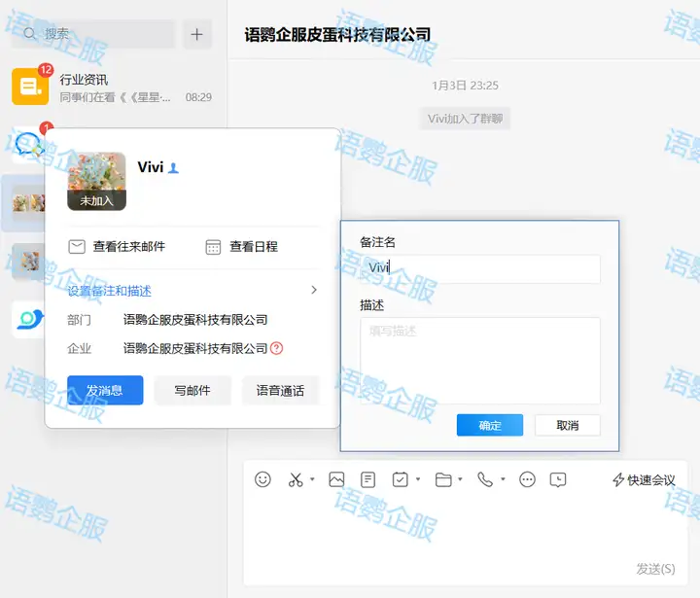The width and height of the screenshot is (700, 598).
Task: Expand the phone call dropdown arrow
Action: click(x=502, y=479)
